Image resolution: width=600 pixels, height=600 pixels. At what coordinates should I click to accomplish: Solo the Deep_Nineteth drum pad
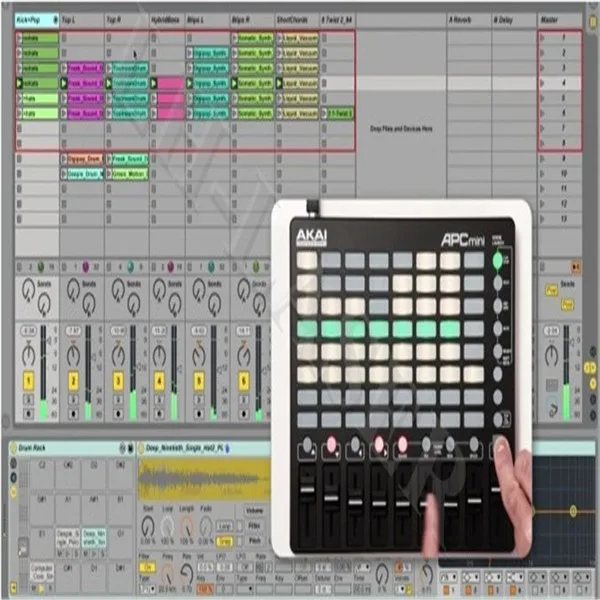tap(103, 554)
